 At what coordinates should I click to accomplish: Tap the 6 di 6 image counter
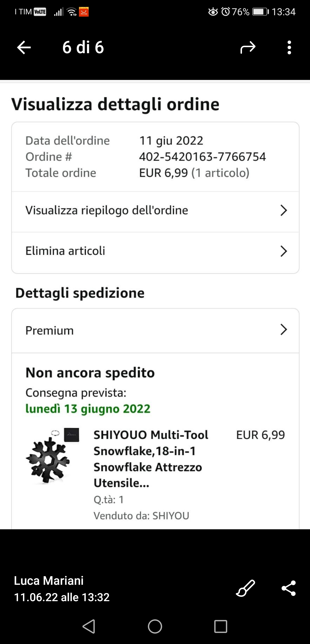(83, 47)
